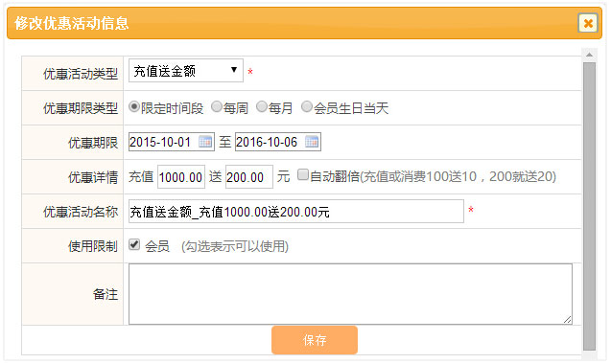Select 会员生日当天 radio option
Viewport: 611px width, 364px height.
pos(307,106)
